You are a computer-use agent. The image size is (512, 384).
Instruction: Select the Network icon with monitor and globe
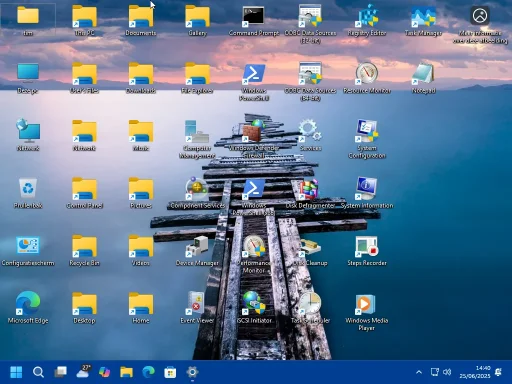pos(28,135)
